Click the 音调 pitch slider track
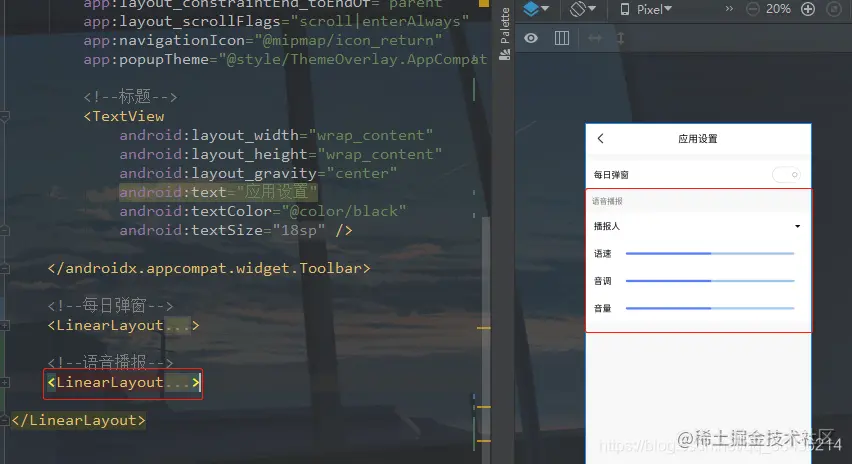This screenshot has width=852, height=464. coord(710,281)
